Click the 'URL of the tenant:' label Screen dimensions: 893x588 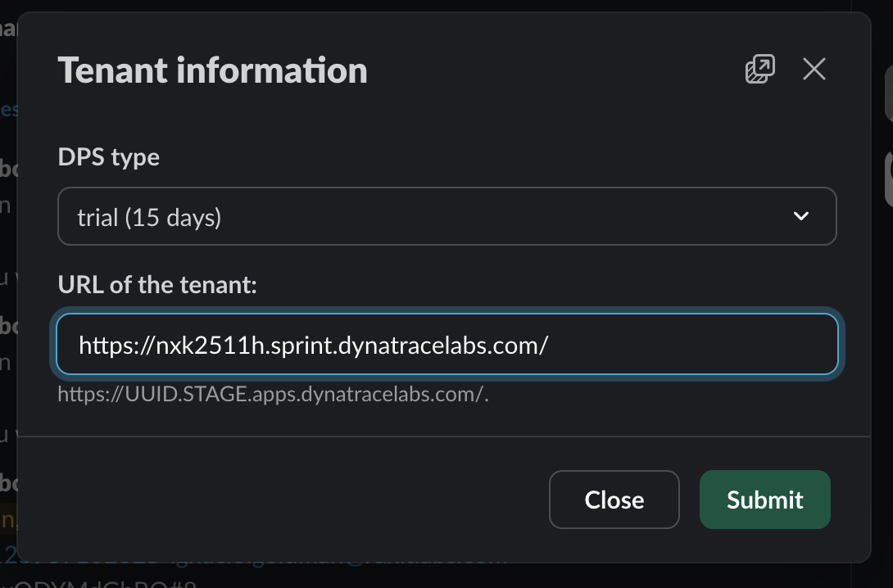[x=157, y=285]
